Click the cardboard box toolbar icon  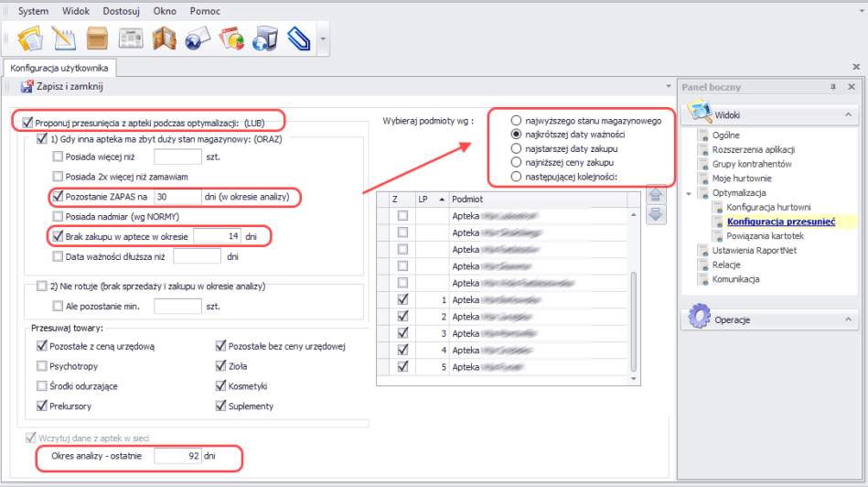coord(98,38)
